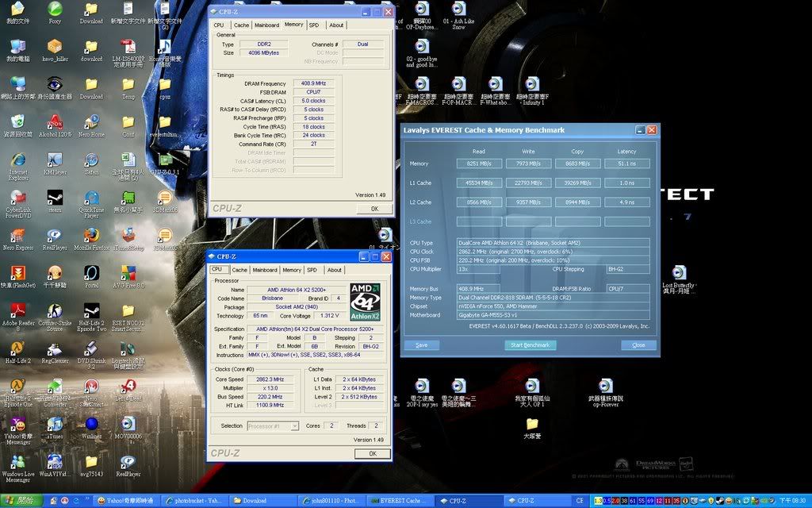Open the Foxy desktop icon
This screenshot has width=812, height=508.
coord(55,13)
